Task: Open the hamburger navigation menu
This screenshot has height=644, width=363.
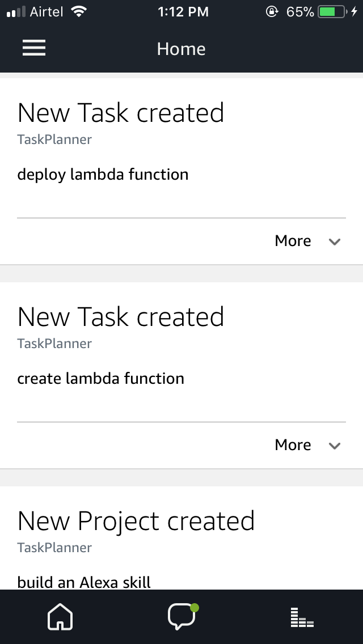Action: [33, 48]
